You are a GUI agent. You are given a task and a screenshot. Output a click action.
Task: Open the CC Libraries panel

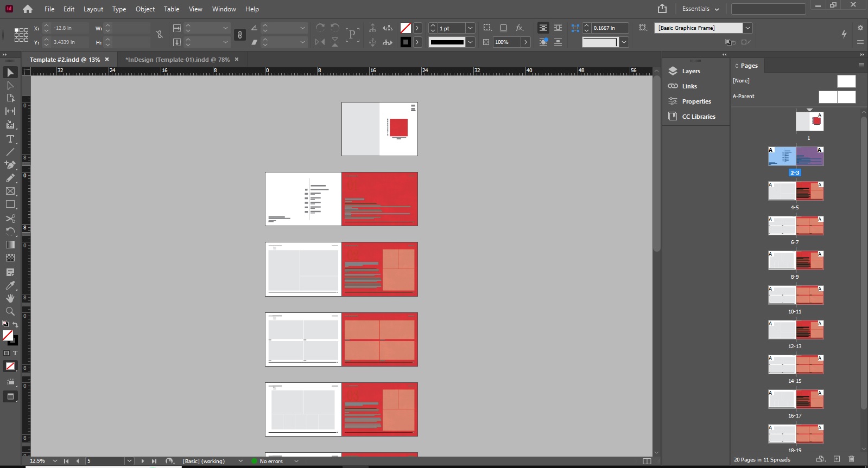coord(698,117)
